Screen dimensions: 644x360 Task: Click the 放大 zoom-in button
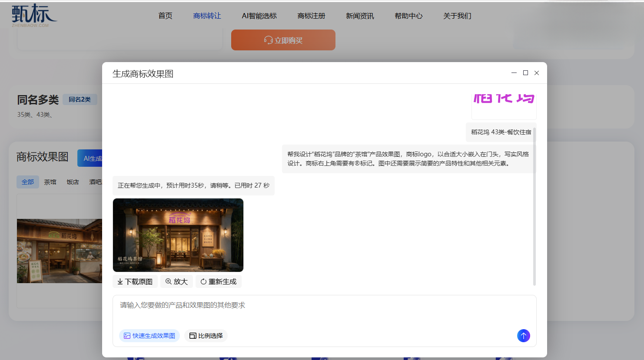pyautogui.click(x=176, y=281)
